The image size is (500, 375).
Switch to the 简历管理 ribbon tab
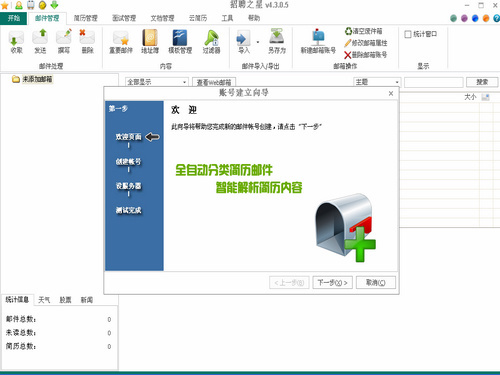tap(86, 18)
